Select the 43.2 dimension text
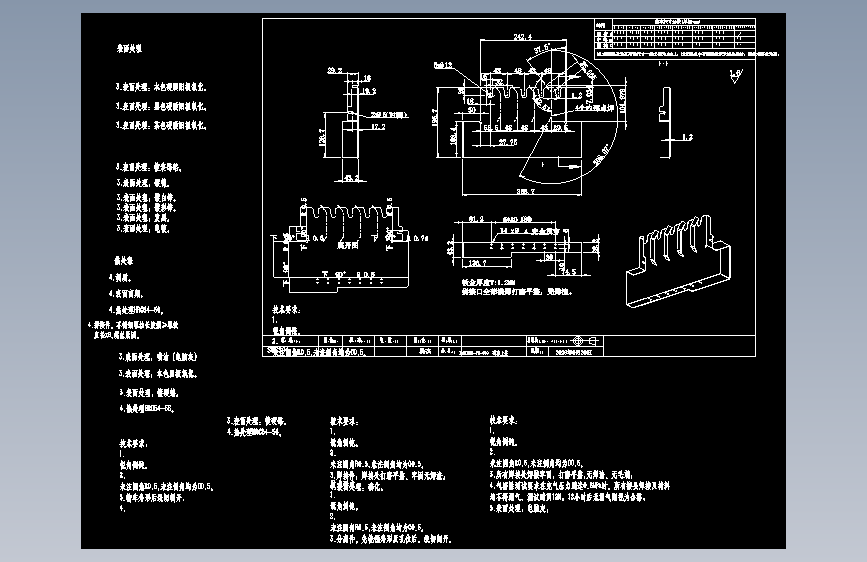The image size is (867, 562). click(x=352, y=178)
